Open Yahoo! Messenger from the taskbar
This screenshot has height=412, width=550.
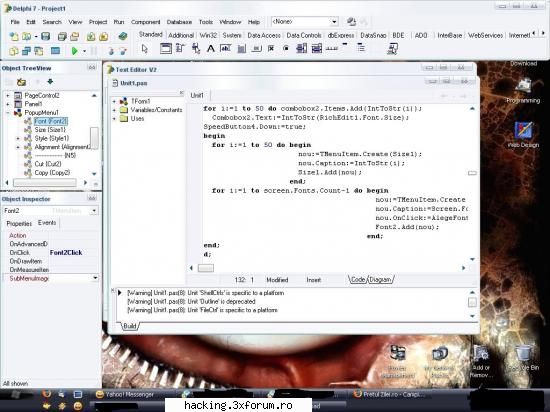click(125, 394)
